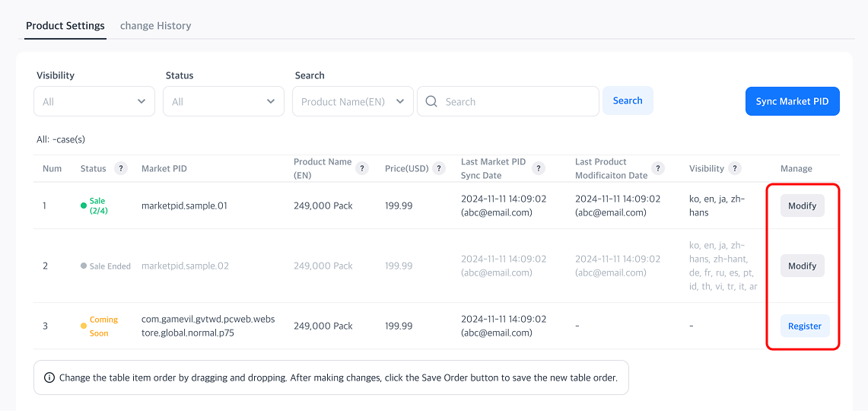Select the Product Settings tab

(65, 26)
